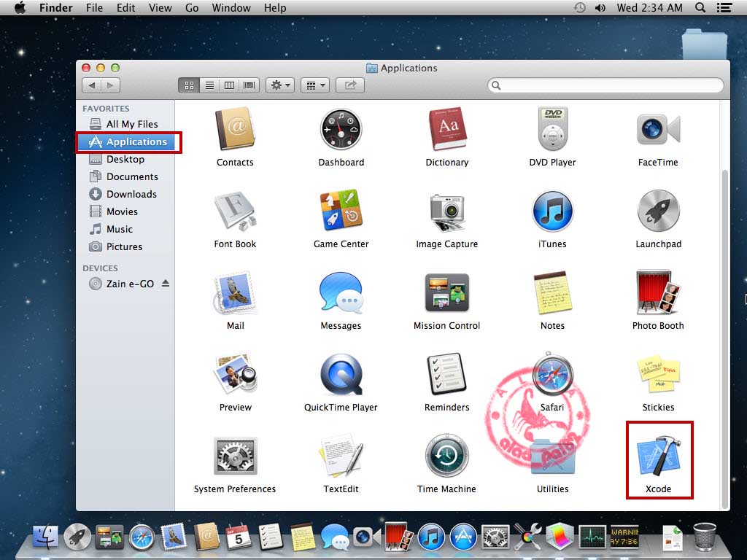Open the gear Action dropdown

click(x=280, y=85)
